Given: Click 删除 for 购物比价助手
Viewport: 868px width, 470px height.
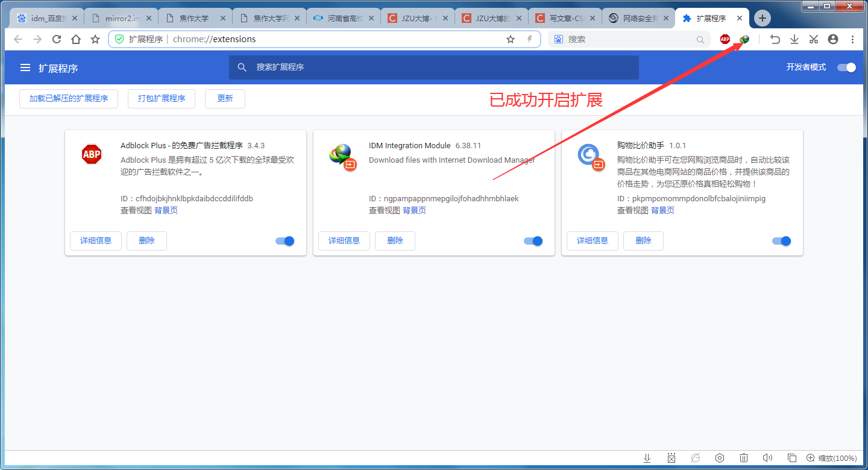Looking at the screenshot, I should [x=643, y=240].
